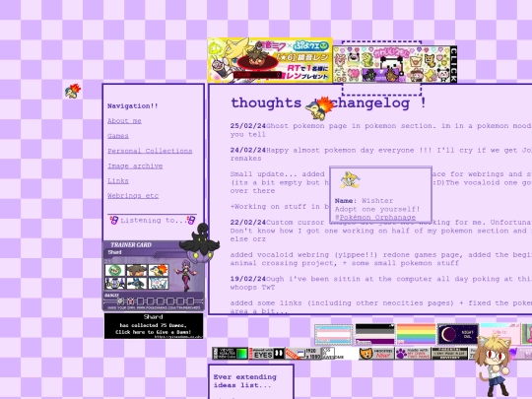Click the 'thoughts changelog !' heading
Viewport: 532px width, 399px height.
pos(328,102)
